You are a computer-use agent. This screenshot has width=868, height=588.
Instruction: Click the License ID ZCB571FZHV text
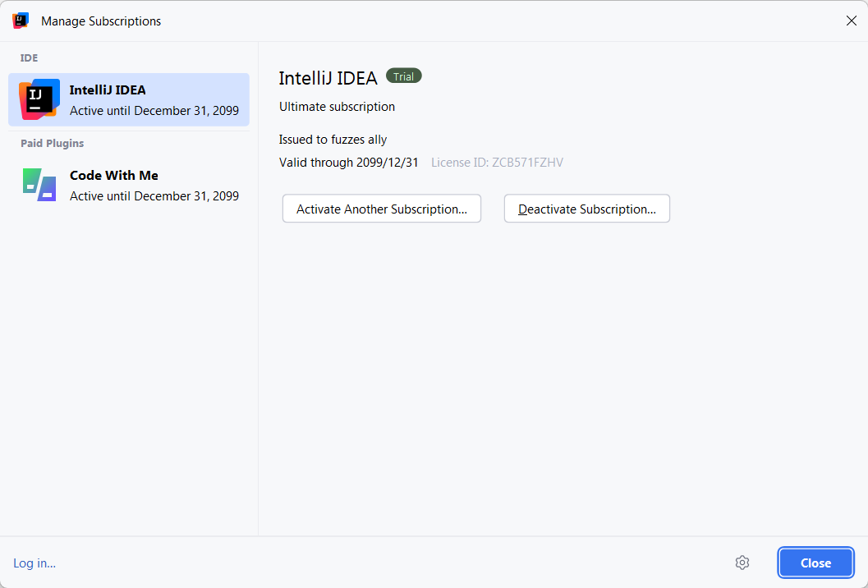[x=497, y=163]
